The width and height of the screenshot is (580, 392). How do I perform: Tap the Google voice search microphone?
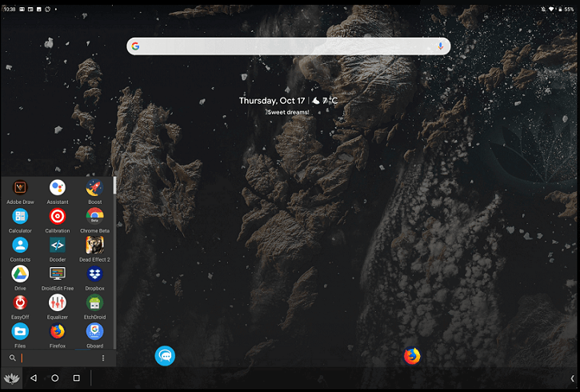pyautogui.click(x=440, y=46)
